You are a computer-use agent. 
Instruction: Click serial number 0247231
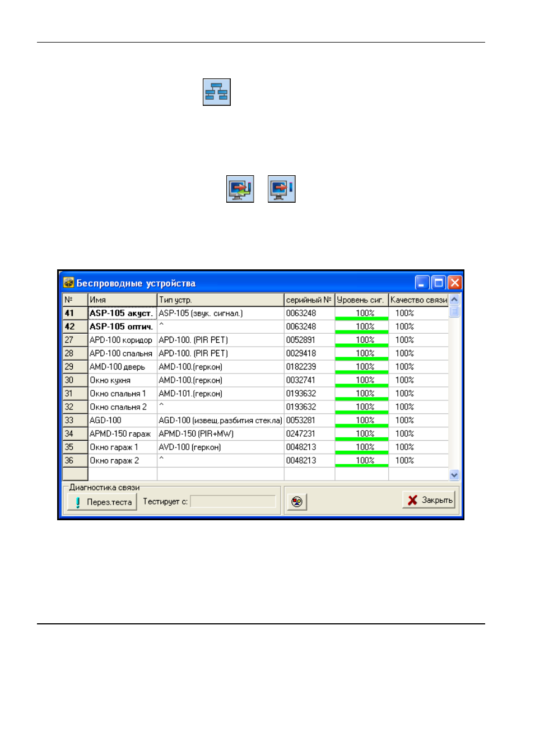309,434
